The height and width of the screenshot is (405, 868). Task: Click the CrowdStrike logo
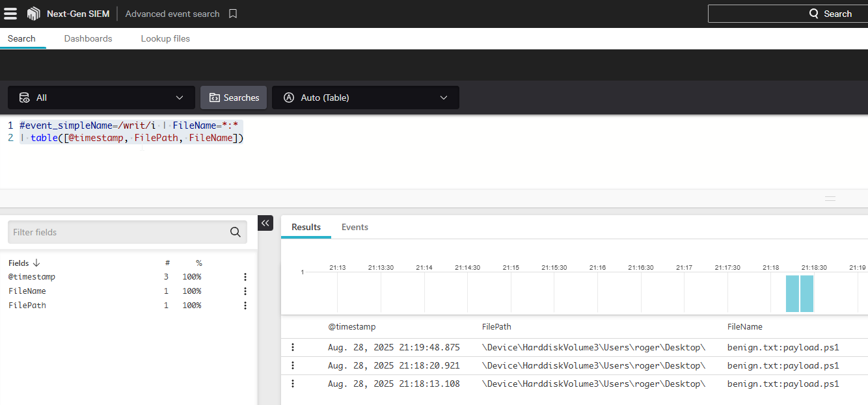pos(33,13)
